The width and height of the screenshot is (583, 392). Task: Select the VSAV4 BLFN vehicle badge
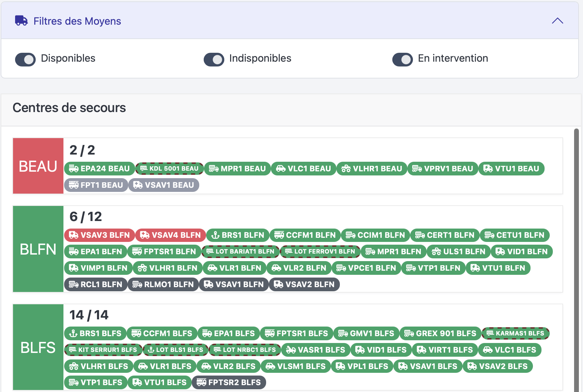pyautogui.click(x=170, y=235)
